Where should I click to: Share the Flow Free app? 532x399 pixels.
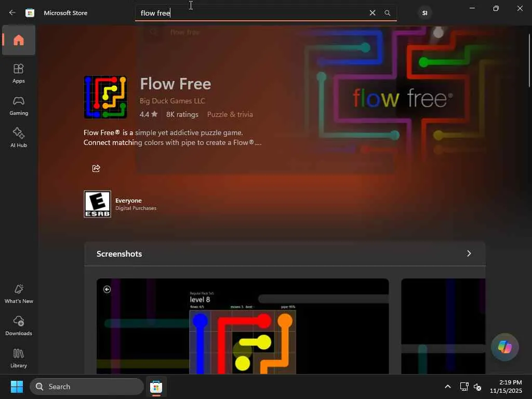[x=96, y=168]
